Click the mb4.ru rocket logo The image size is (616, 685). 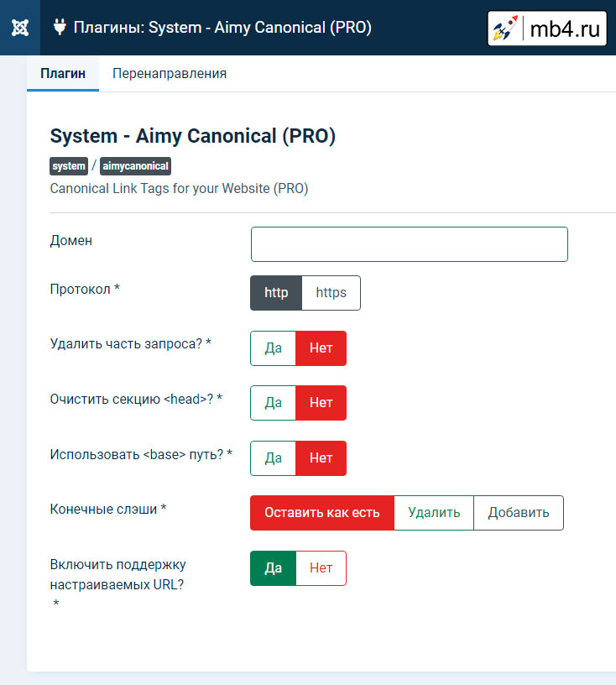coord(547,29)
